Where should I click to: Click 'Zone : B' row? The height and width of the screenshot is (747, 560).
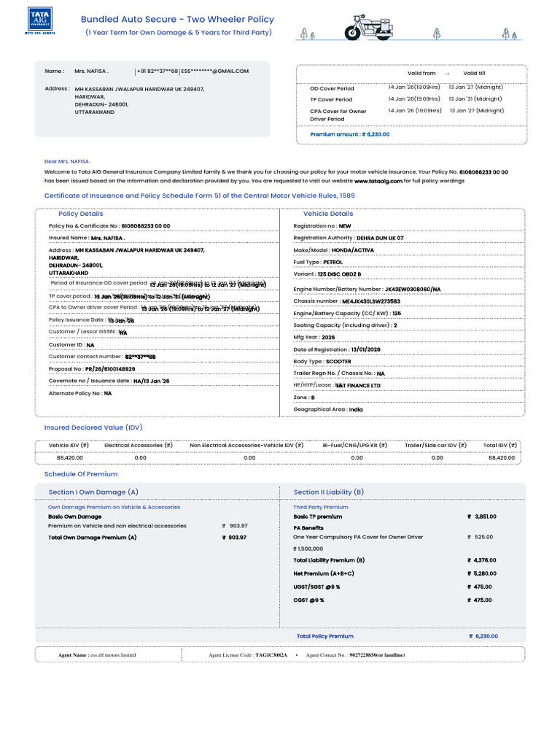[304, 398]
